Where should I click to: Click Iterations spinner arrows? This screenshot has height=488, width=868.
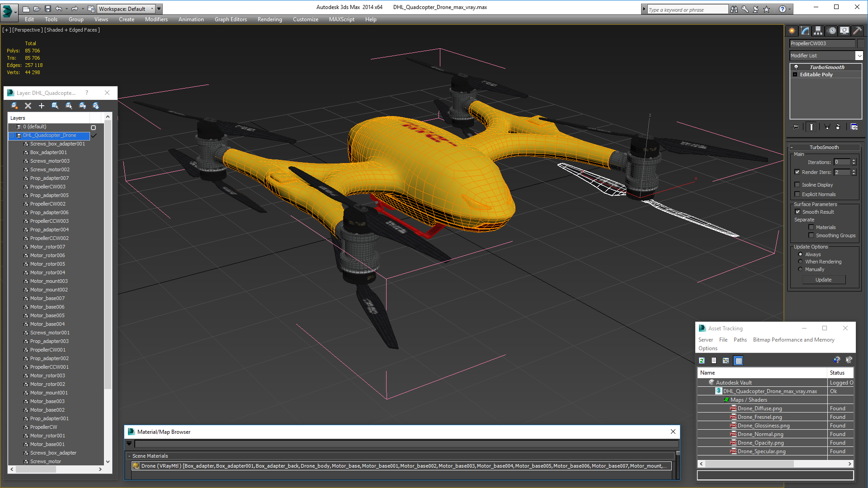(854, 162)
